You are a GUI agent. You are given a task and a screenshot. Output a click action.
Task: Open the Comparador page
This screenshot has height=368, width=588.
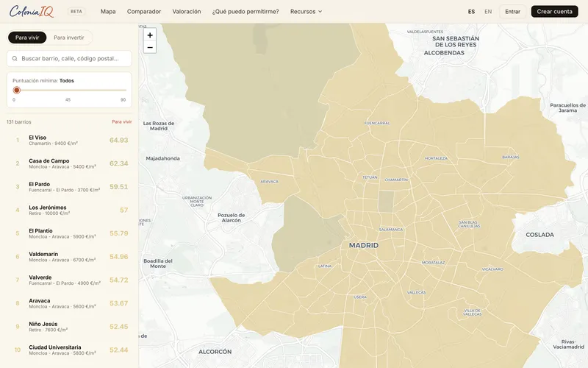coord(144,12)
